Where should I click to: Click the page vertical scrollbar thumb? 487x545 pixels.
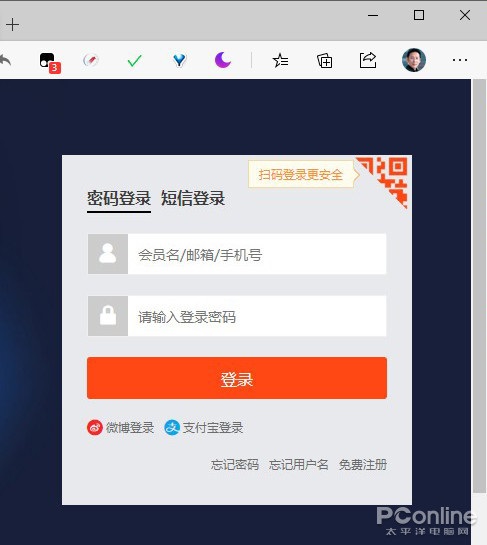480,285
